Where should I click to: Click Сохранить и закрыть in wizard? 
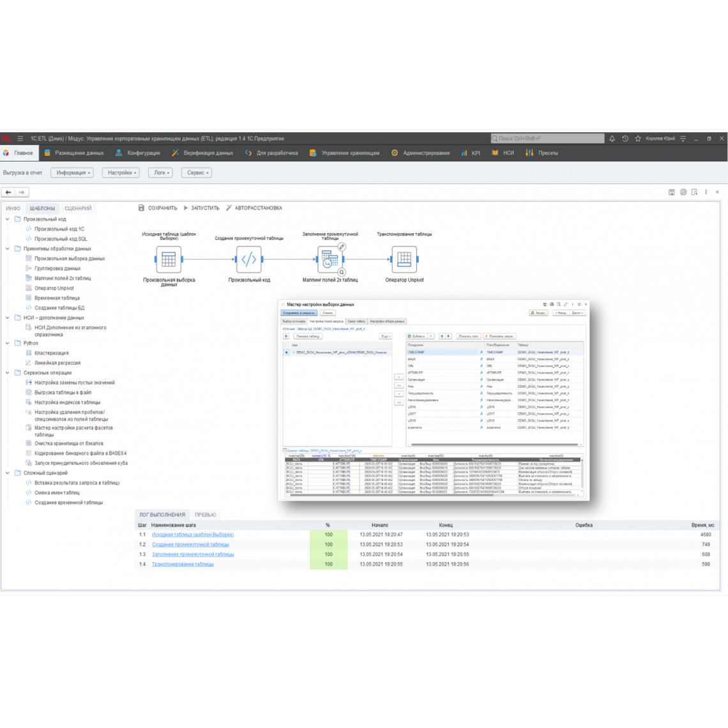299,313
